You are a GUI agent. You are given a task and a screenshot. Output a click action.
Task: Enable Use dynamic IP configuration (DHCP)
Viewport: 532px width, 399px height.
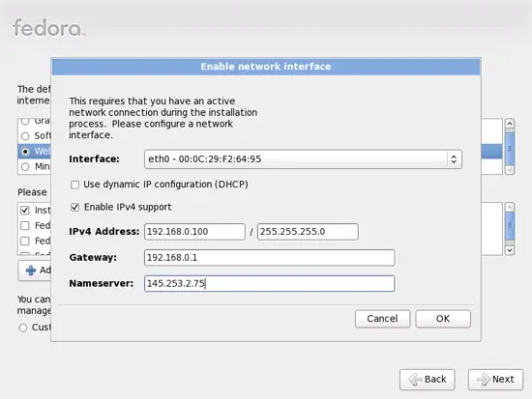(75, 185)
